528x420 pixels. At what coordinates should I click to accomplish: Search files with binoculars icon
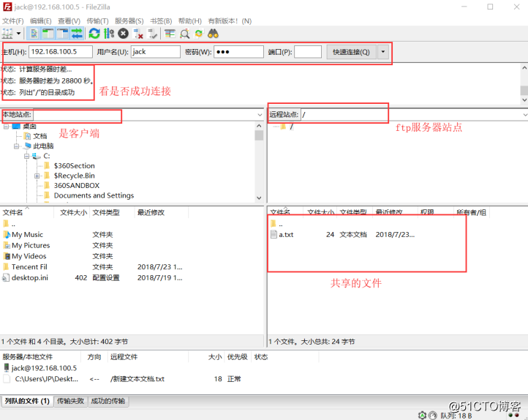(x=213, y=34)
